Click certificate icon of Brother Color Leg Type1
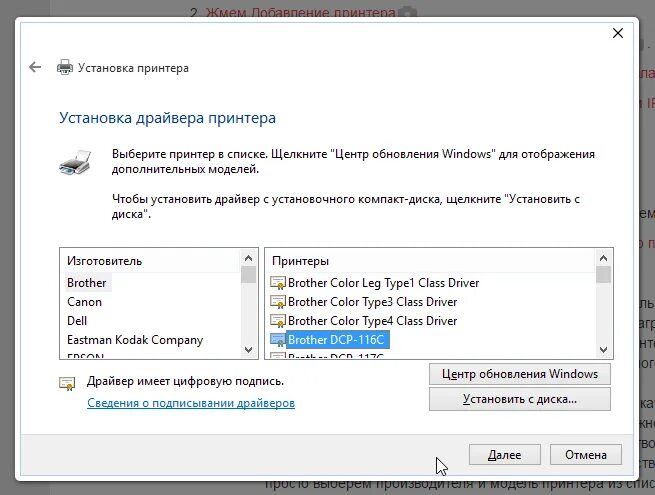 click(x=277, y=283)
